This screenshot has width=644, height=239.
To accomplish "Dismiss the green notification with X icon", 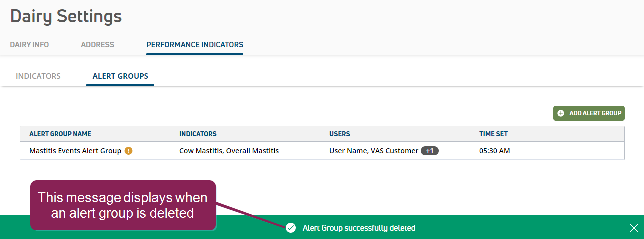I will 634,228.
